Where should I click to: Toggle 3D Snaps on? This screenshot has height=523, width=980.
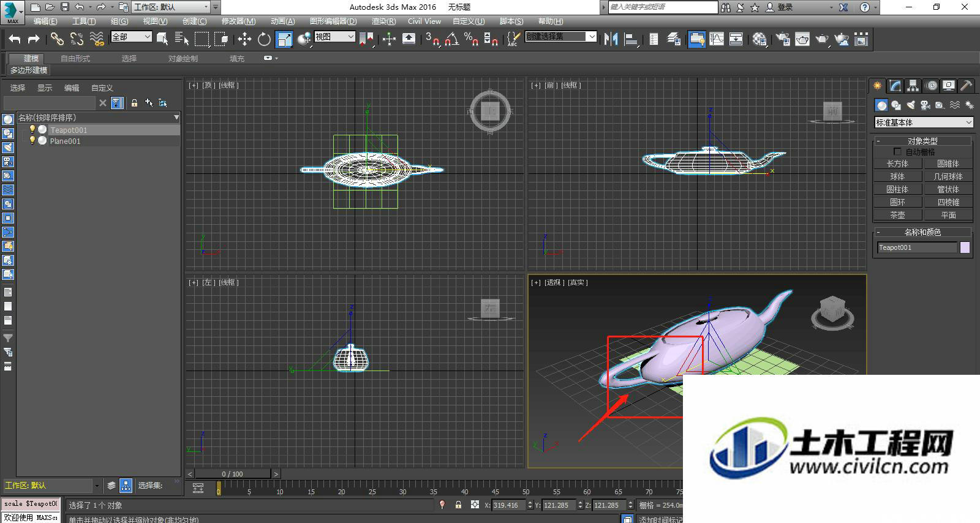pos(432,39)
